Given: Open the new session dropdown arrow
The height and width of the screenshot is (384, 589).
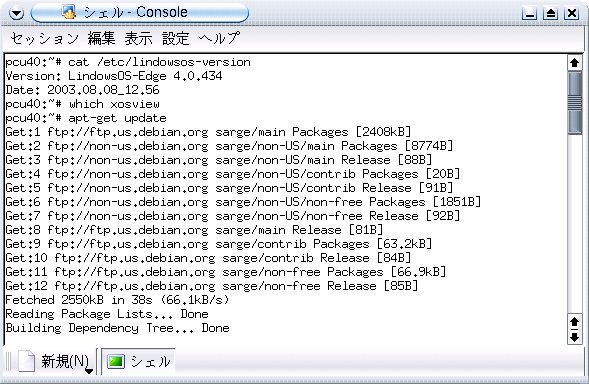Looking at the screenshot, I should 89,371.
